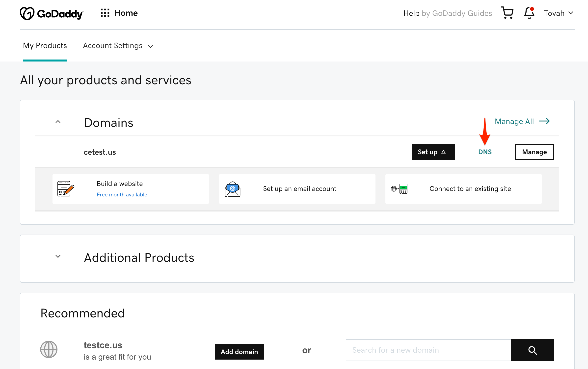Screen dimensions: 588x369
Task: Select Connect to an existing site card
Action: coord(463,189)
